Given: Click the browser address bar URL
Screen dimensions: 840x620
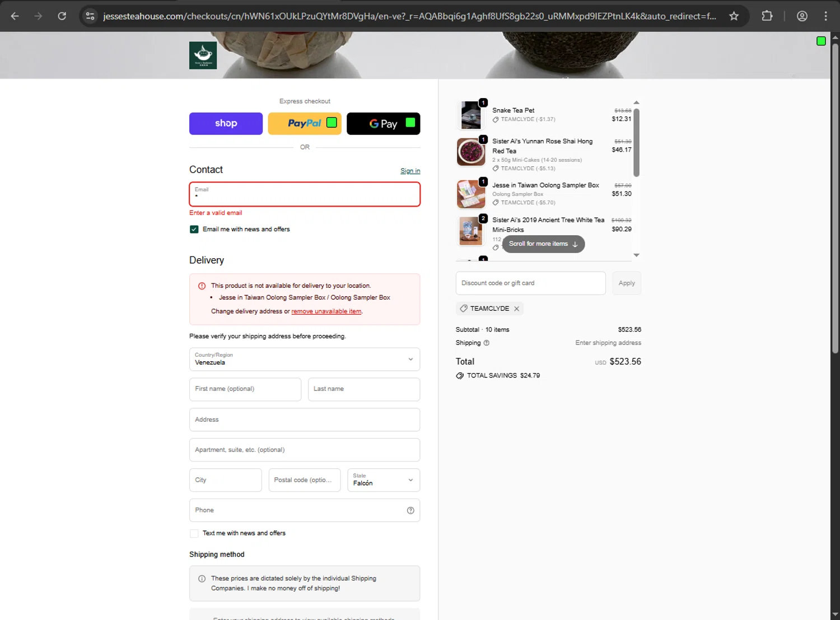Looking at the screenshot, I should 409,16.
